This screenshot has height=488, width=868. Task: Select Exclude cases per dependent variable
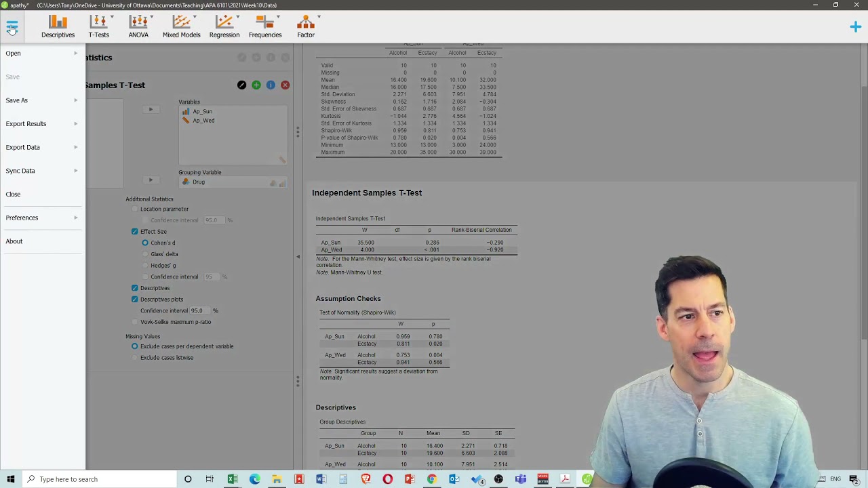click(135, 346)
